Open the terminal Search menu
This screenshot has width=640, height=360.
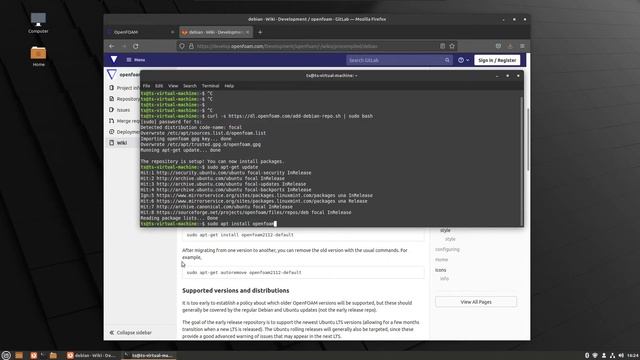pos(190,86)
